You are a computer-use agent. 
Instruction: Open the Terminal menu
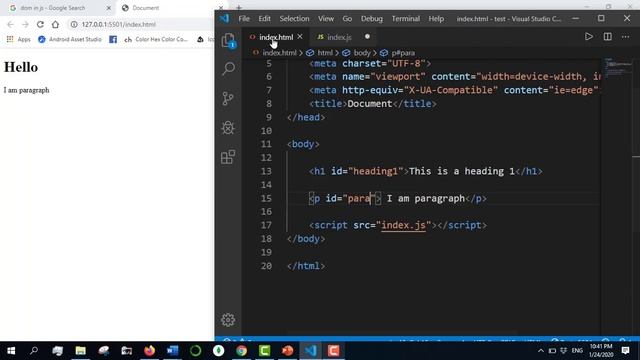pos(406,19)
